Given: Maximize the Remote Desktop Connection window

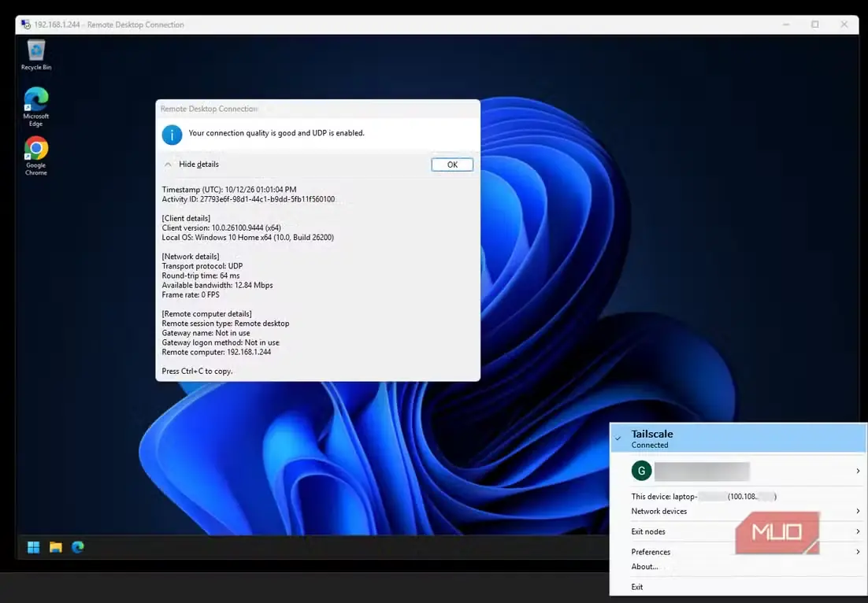Looking at the screenshot, I should [815, 24].
